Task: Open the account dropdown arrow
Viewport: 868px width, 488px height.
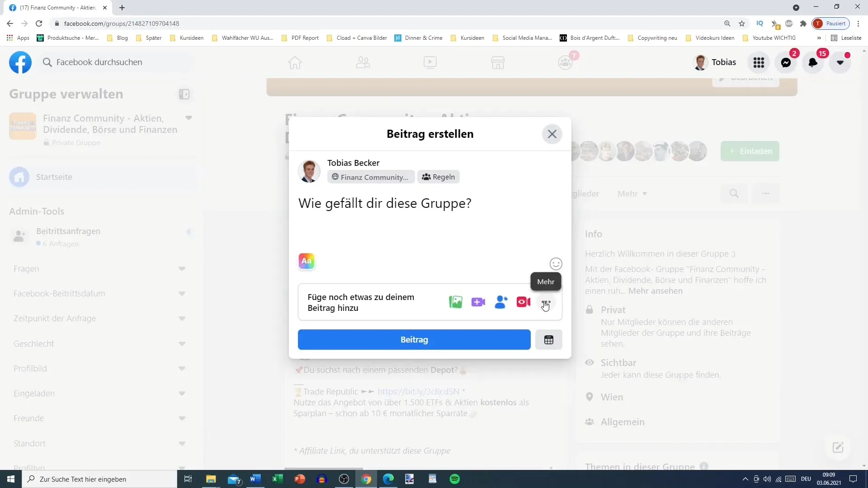Action: tap(840, 62)
